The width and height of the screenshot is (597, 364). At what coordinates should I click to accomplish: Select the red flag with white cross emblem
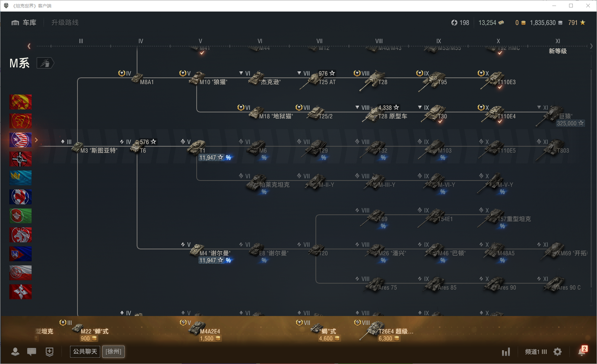[20, 292]
